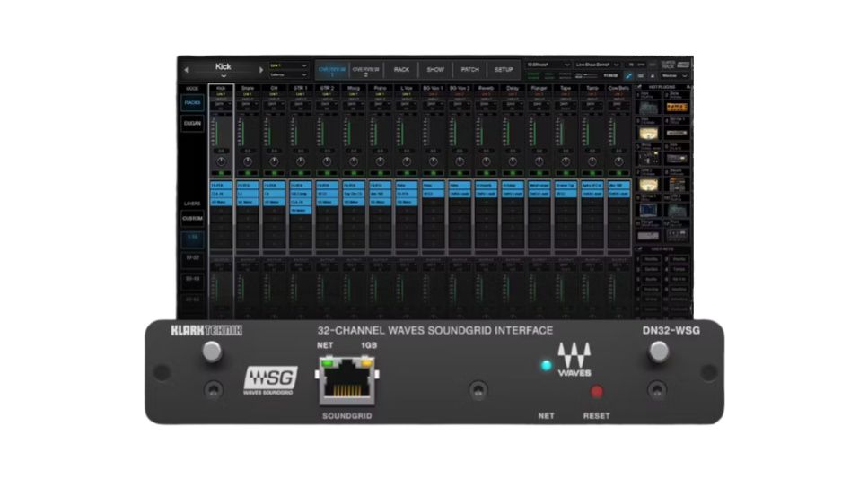Expand the Kick channel name chevron
This screenshot has width=868, height=478.
[224, 76]
